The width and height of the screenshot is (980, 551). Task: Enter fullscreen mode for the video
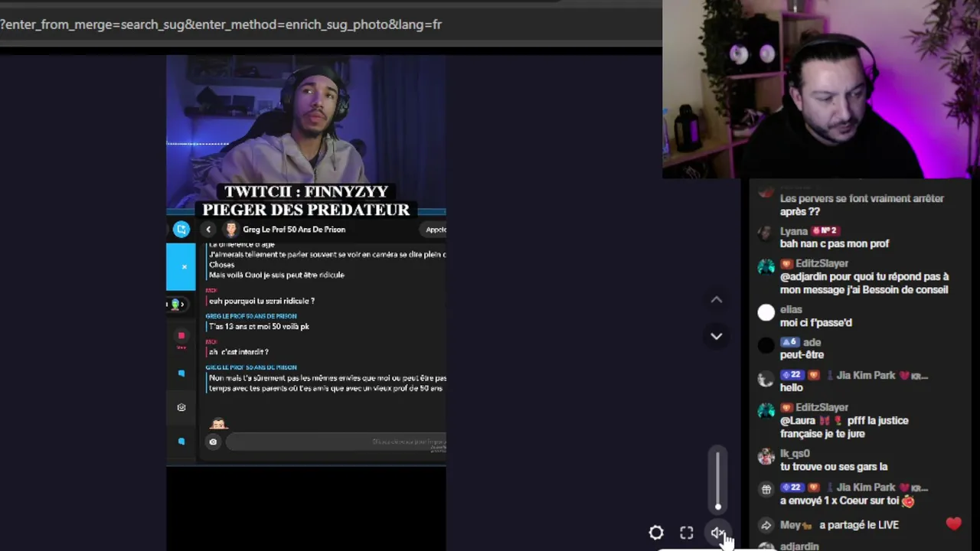687,533
